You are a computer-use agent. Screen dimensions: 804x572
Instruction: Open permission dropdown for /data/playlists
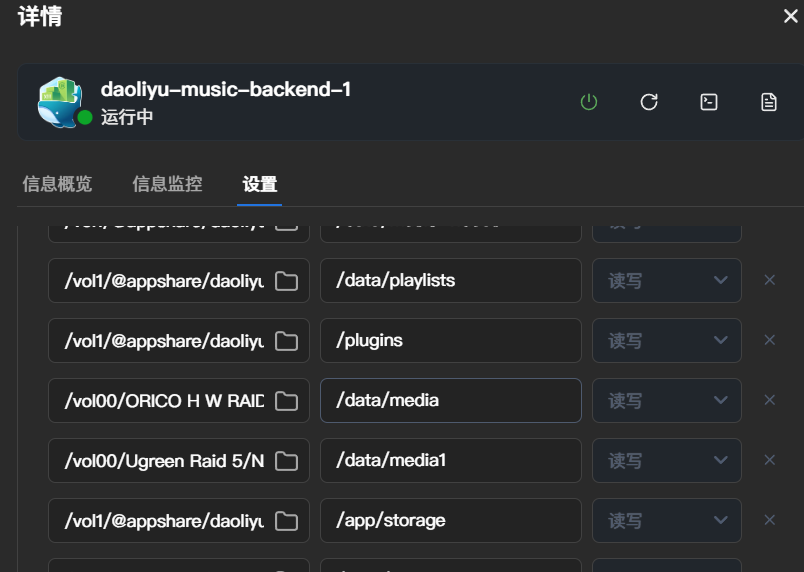[667, 281]
